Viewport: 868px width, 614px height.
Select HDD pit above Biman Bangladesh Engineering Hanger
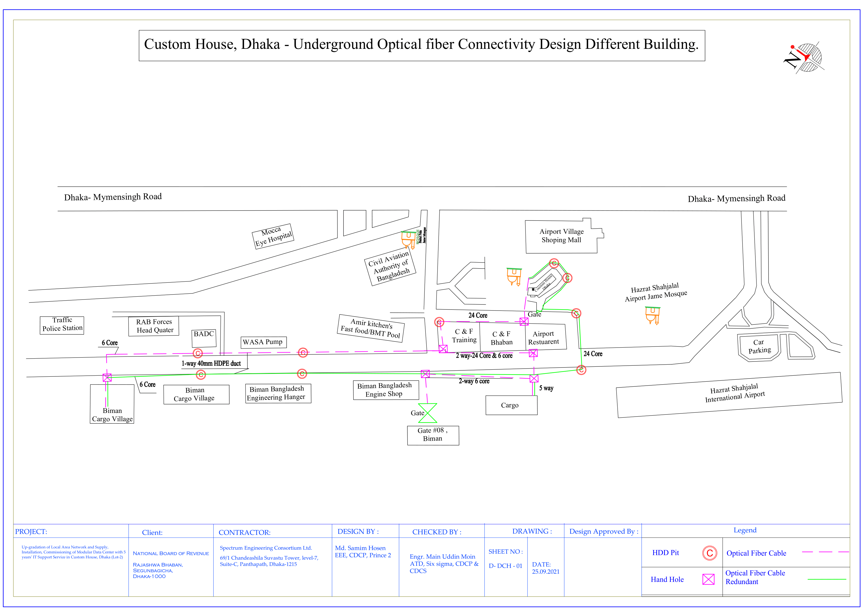point(302,374)
